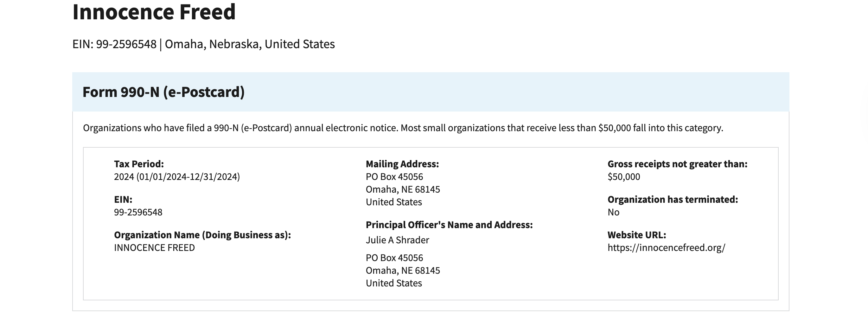Click the PO Box line under Julie A Shrader
Viewport: 868px width, 320px height.
coord(394,258)
